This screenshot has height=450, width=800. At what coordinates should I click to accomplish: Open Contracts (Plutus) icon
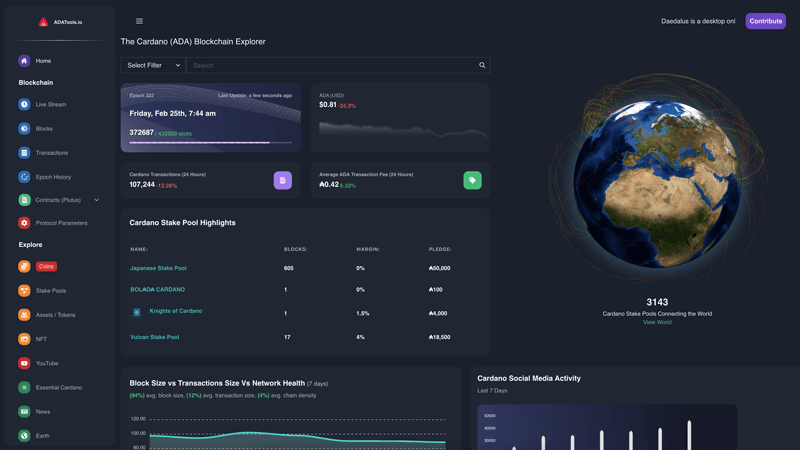tap(24, 200)
